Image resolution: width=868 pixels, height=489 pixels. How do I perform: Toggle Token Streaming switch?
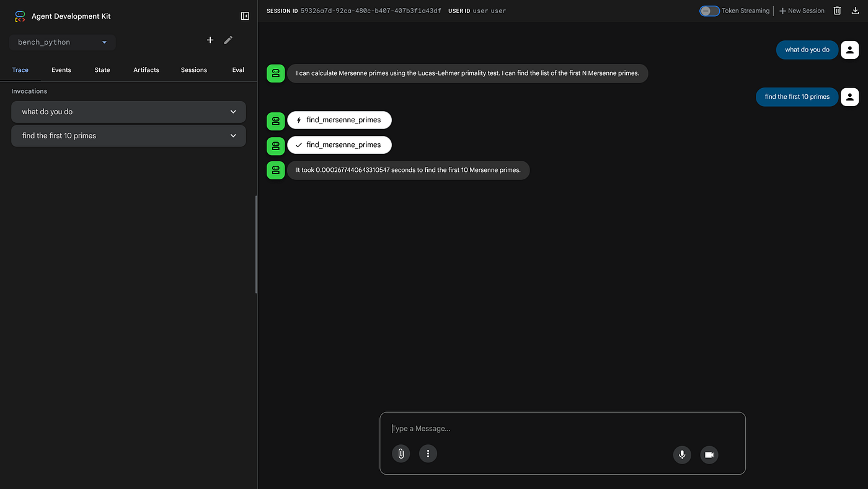[x=709, y=11]
